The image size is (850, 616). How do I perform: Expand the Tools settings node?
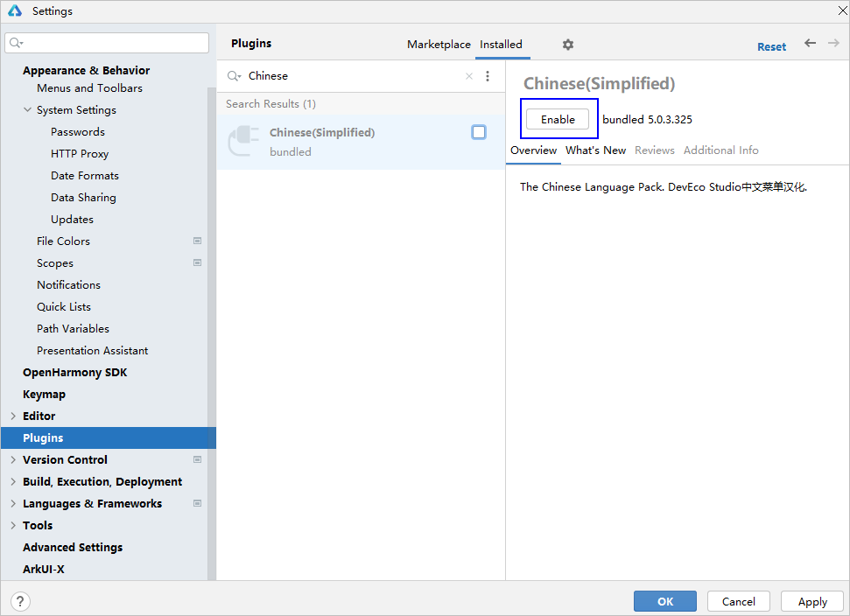coord(13,526)
